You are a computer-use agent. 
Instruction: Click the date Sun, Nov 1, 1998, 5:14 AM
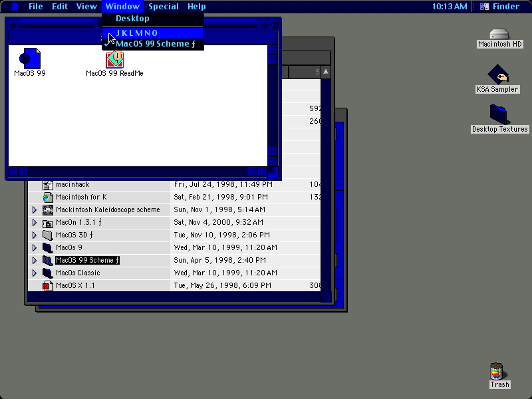(x=219, y=209)
